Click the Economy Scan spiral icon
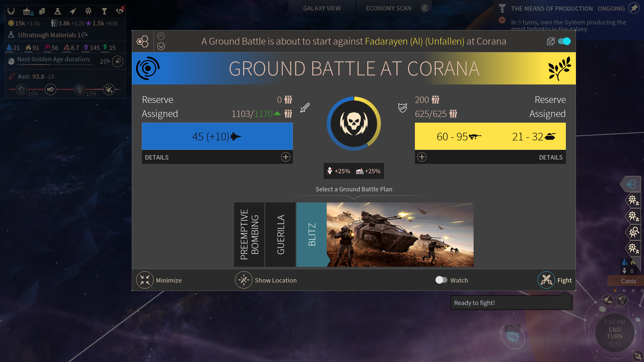Viewport: 644px width, 362px height. point(425,8)
